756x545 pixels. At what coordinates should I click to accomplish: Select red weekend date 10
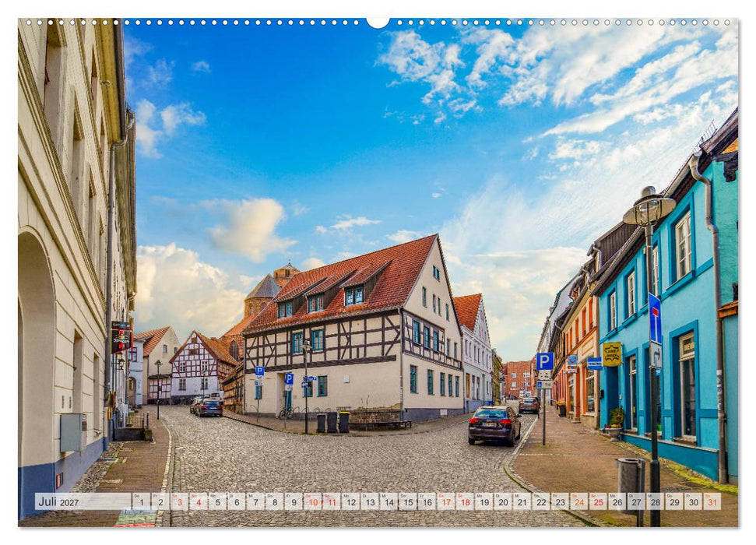click(x=313, y=501)
